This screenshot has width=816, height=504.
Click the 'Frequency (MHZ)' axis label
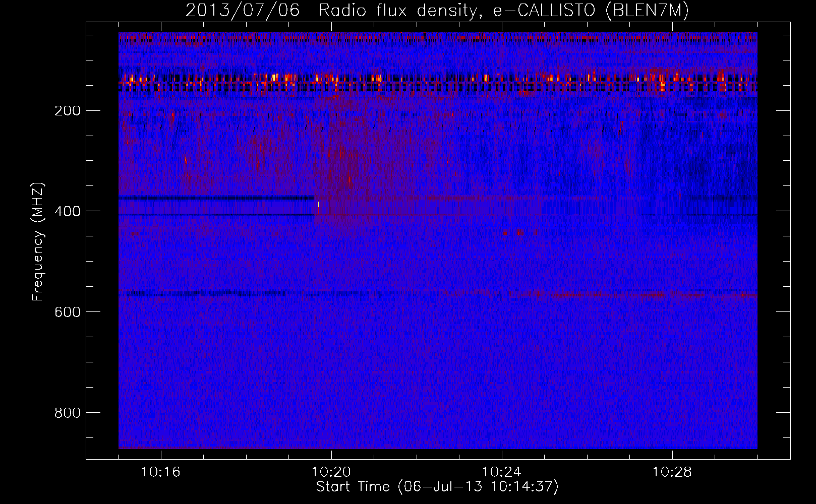(x=38, y=242)
